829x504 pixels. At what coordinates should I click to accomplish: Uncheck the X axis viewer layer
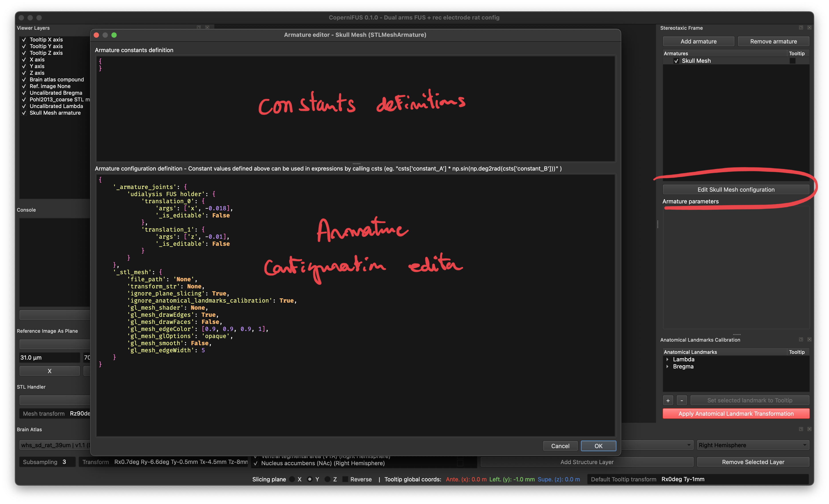point(24,59)
